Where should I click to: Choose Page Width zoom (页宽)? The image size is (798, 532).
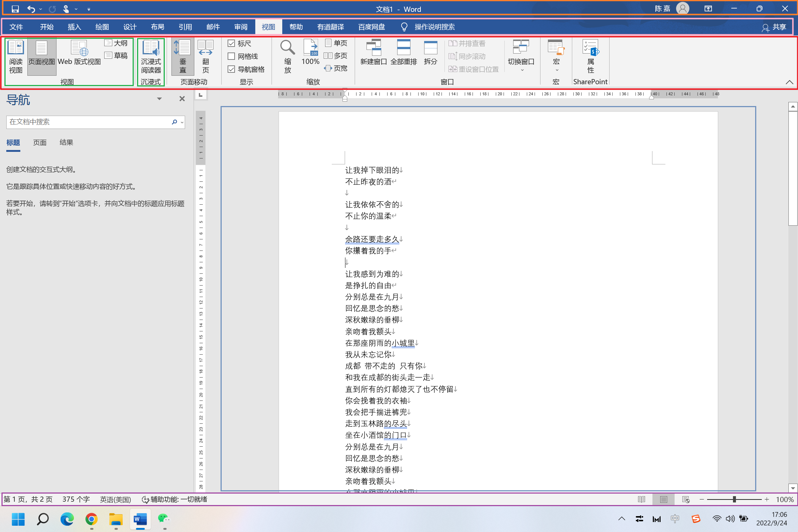tap(336, 68)
